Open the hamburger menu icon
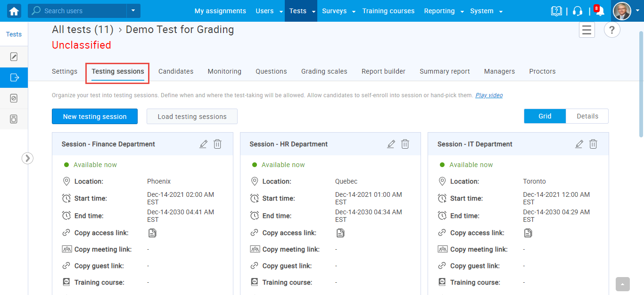This screenshot has height=295, width=644. pos(586,30)
